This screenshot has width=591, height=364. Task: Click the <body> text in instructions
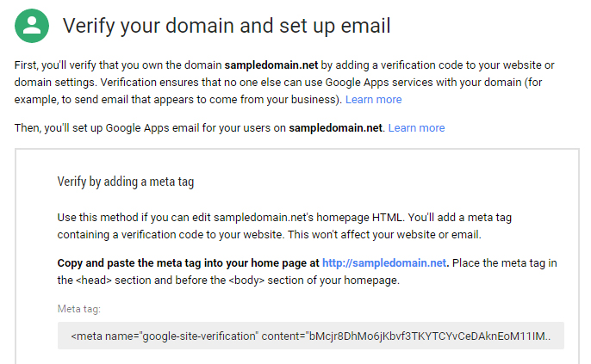pyautogui.click(x=246, y=281)
